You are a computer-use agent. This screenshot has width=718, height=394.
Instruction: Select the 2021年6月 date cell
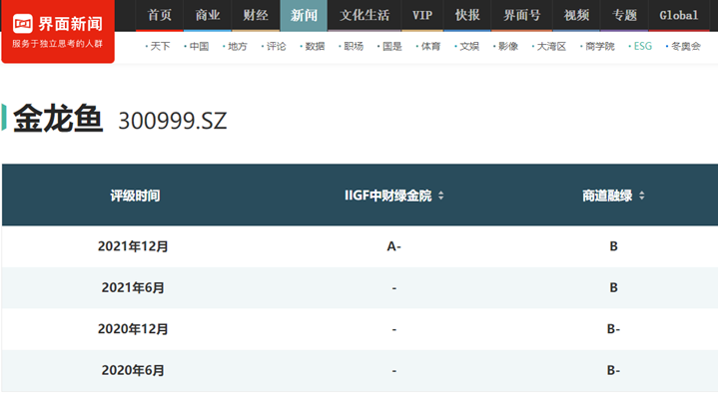[x=133, y=288]
